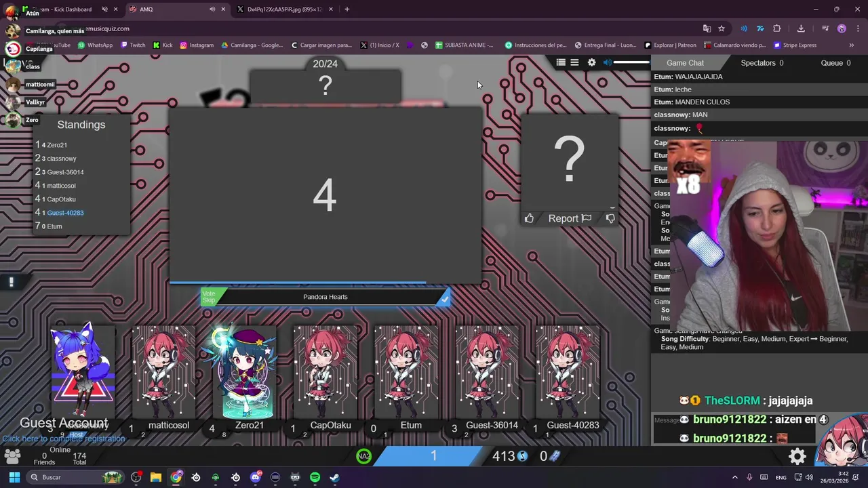Screen dimensions: 868x488
Task: Switch to the Spectators tab
Action: click(762, 63)
